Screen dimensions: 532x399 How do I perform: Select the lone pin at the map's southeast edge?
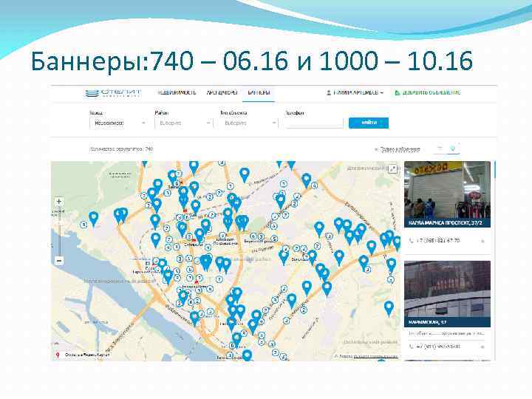(x=389, y=309)
